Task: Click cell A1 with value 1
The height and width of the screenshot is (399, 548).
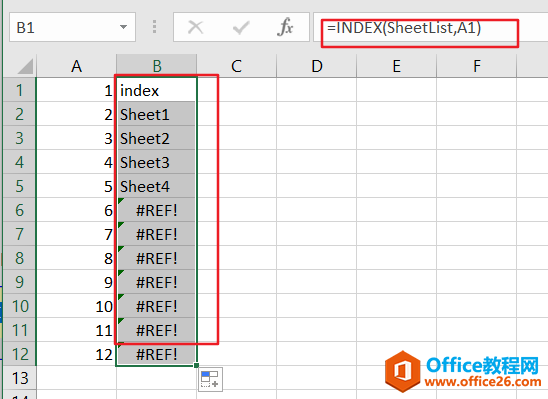Action: [x=76, y=90]
